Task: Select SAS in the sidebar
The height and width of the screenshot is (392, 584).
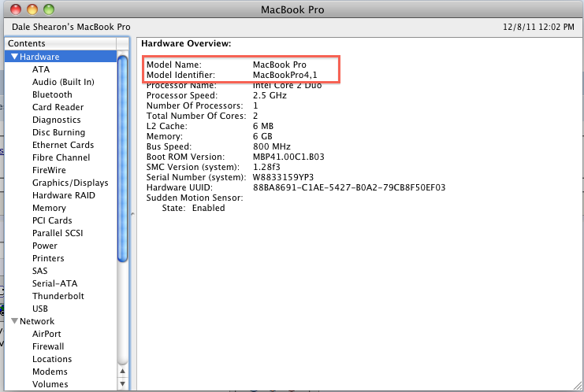Action: [40, 271]
